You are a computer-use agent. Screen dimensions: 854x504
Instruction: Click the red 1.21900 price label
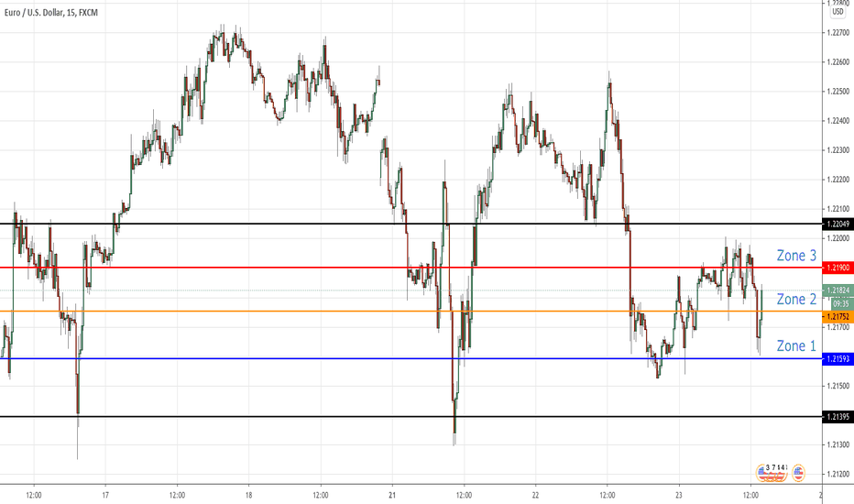(838, 268)
